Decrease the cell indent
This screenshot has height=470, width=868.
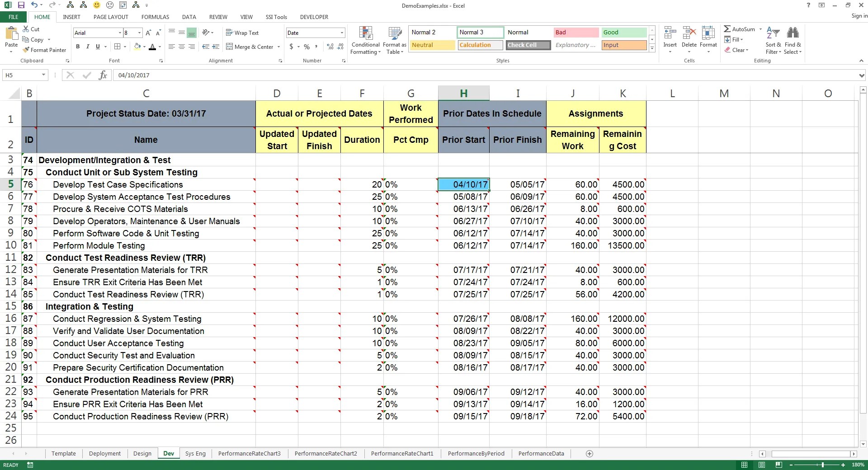[x=206, y=46]
